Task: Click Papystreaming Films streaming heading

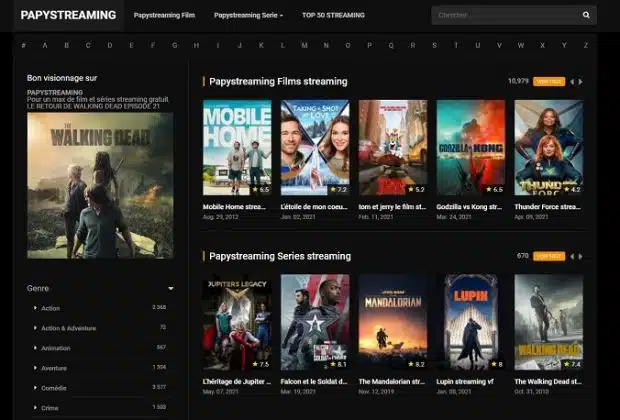Action: click(278, 81)
